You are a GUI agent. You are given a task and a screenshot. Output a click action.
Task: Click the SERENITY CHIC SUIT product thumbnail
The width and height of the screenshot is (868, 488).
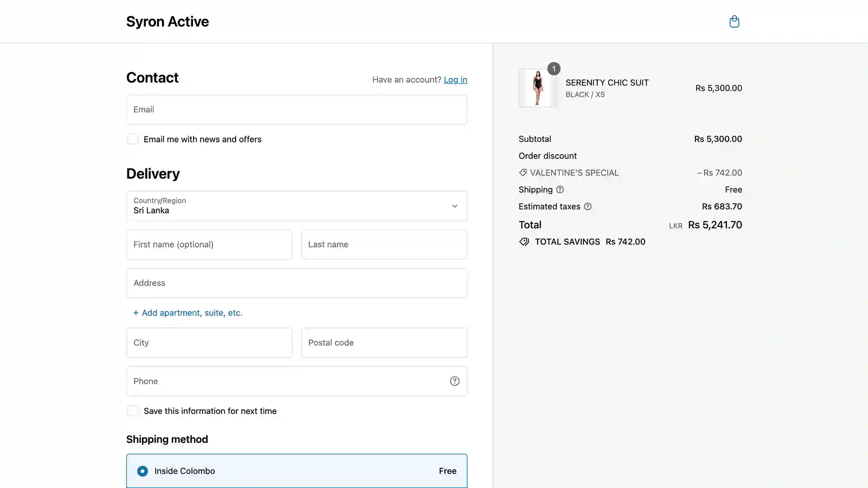[x=538, y=88]
